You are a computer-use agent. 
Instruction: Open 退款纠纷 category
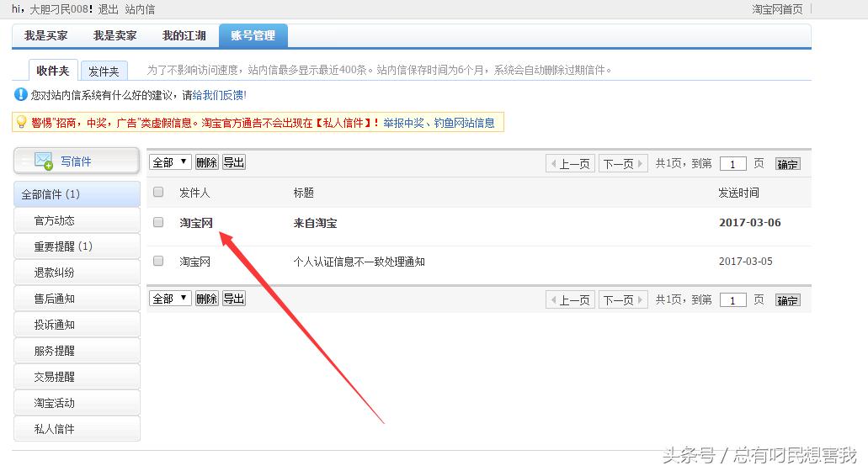[77, 273]
